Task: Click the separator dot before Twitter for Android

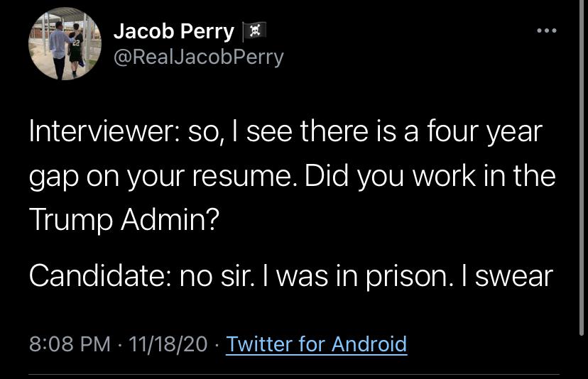Action: [x=217, y=345]
